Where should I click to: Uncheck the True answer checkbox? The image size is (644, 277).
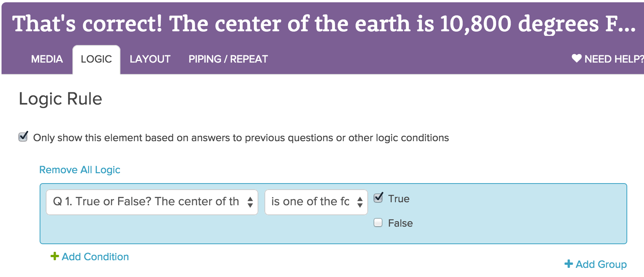point(378,198)
